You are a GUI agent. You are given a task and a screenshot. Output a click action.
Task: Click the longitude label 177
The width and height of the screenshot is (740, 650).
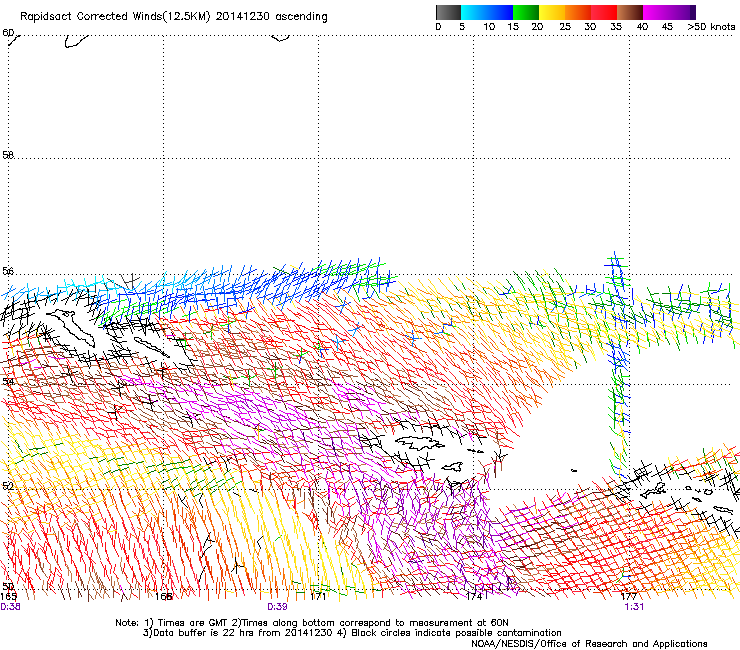click(629, 596)
